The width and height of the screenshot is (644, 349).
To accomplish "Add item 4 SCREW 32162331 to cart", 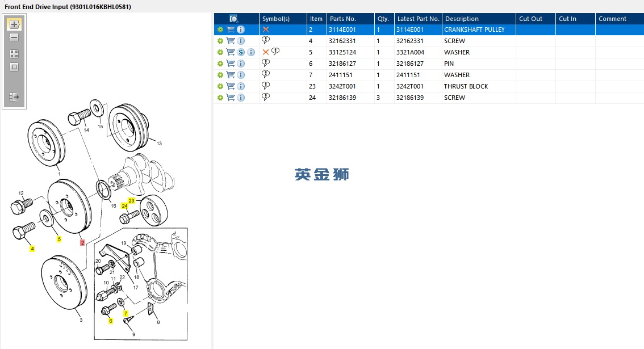I will 231,41.
